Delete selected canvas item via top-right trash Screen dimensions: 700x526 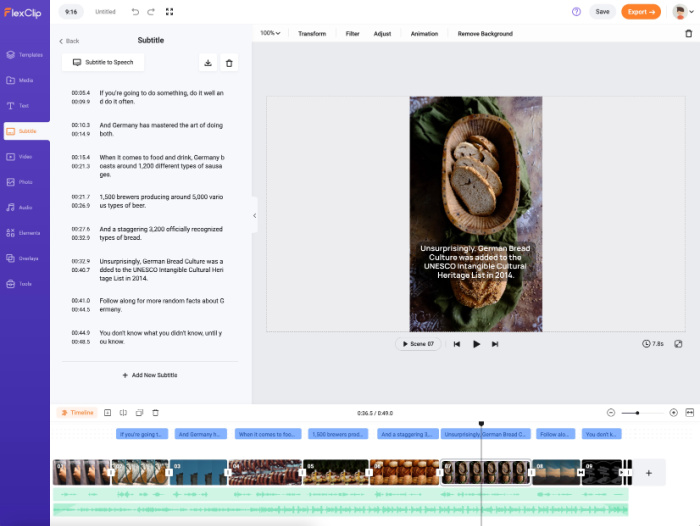688,33
